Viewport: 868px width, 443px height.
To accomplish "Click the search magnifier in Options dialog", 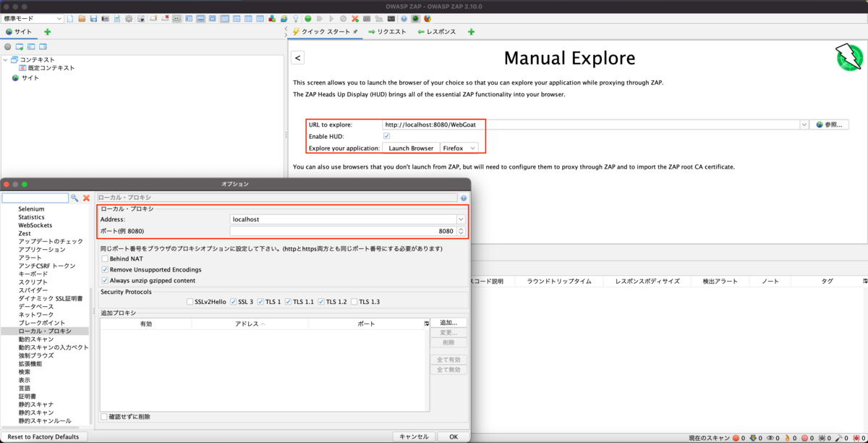I will (x=75, y=198).
